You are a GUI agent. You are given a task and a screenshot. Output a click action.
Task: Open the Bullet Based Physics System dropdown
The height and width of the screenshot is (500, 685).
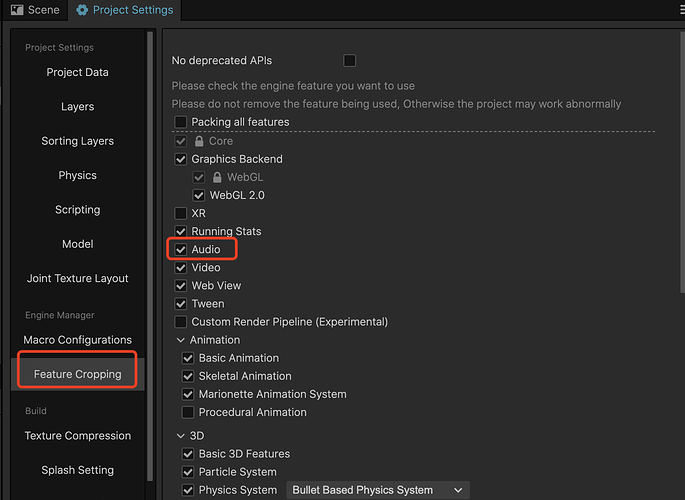(378, 490)
